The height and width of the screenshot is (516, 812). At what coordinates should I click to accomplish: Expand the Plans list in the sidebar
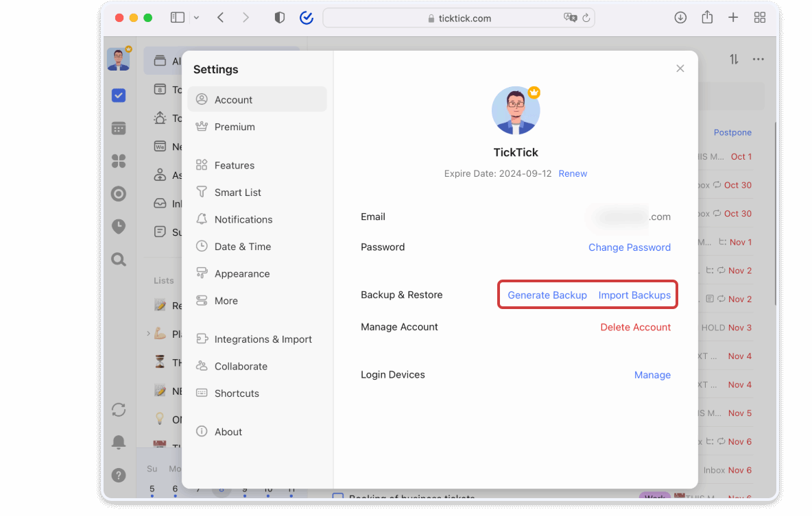point(148,334)
